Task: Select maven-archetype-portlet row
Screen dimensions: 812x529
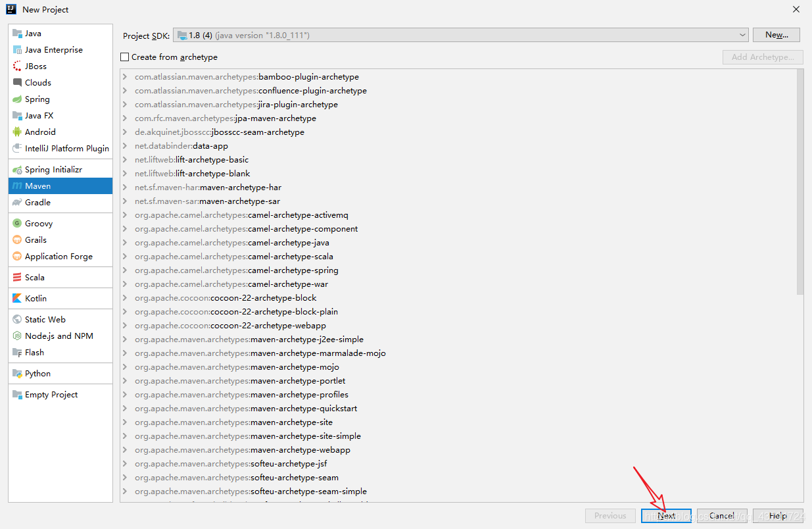Action: pyautogui.click(x=458, y=381)
